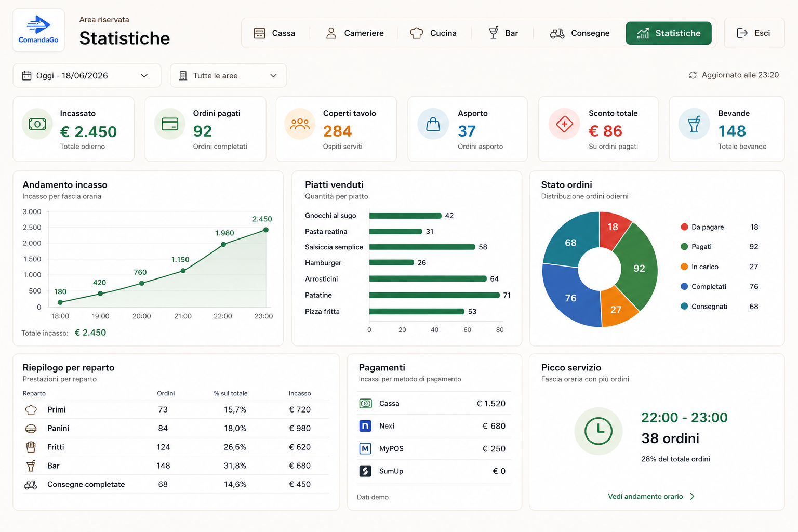
Task: Click the Incasso column header
Action: click(x=300, y=393)
